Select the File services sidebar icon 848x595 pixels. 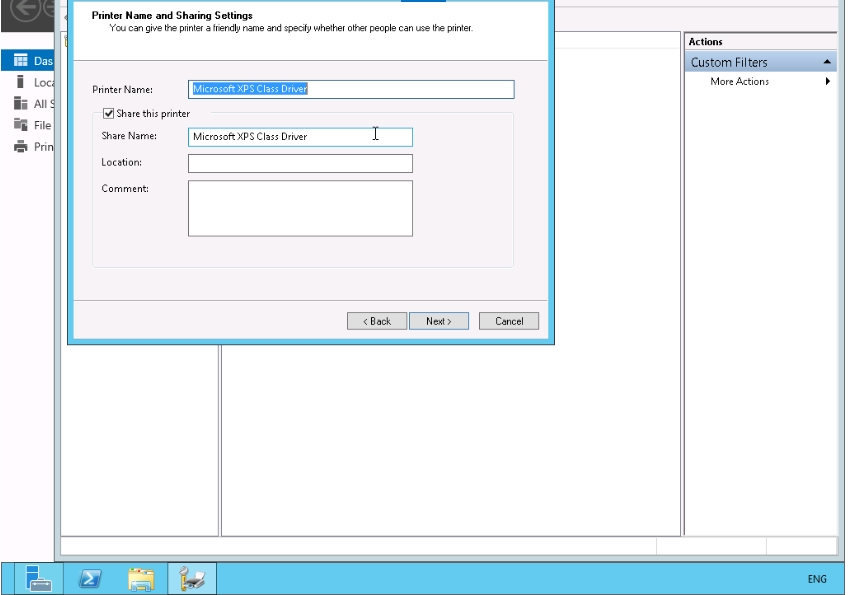coord(21,125)
